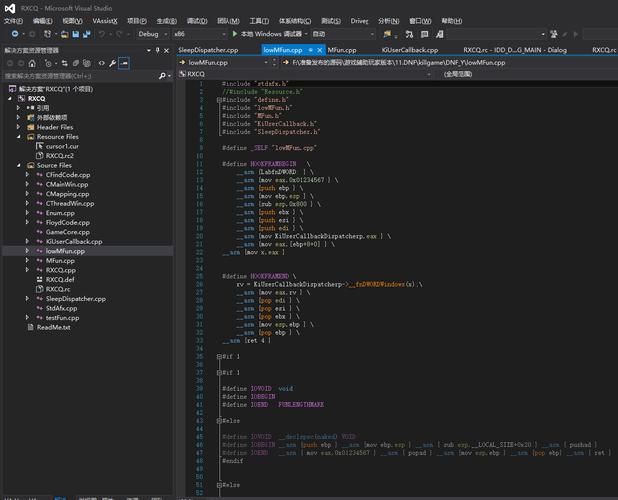Click the View Code angle-brackets icon
618x500 pixels.
(102, 63)
